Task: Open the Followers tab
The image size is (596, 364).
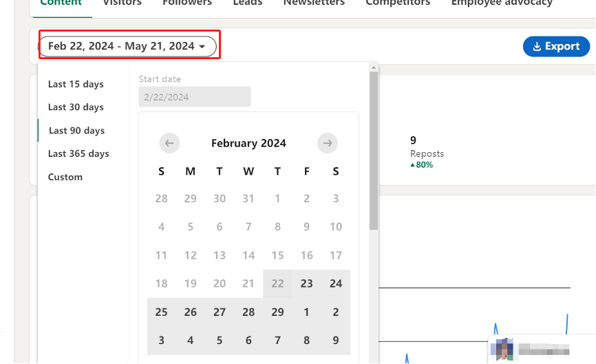Action: click(187, 3)
